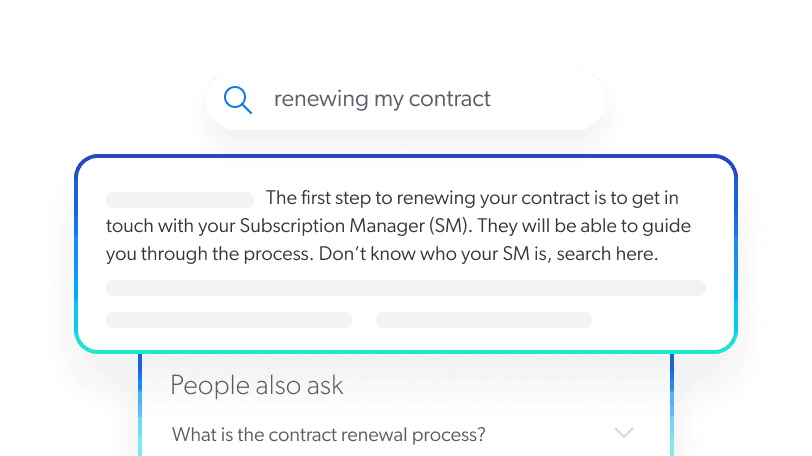The height and width of the screenshot is (456, 812).
Task: Click the long gray placeholder line below the answer
Action: click(405, 288)
